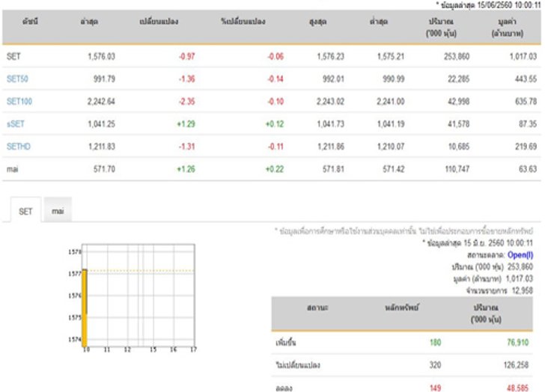Viewport: 545px width, 392px height.
Task: Open the SET50 index link
Action: pyautogui.click(x=17, y=79)
